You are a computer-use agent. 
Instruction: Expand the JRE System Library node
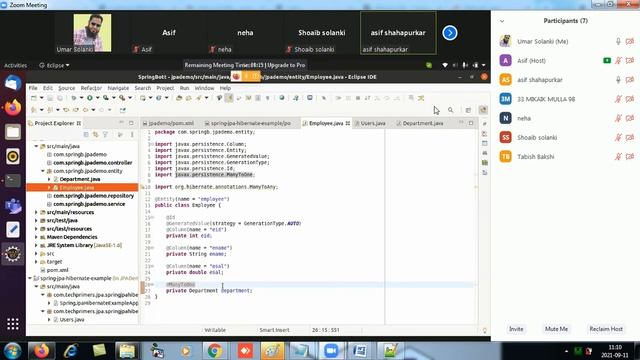pos(36,245)
